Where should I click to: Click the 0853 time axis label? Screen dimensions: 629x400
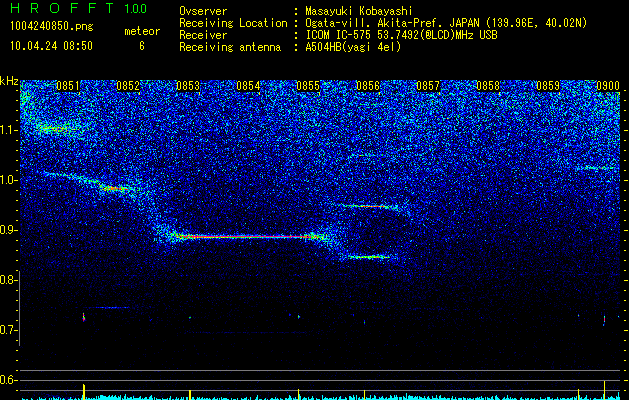pos(188,86)
